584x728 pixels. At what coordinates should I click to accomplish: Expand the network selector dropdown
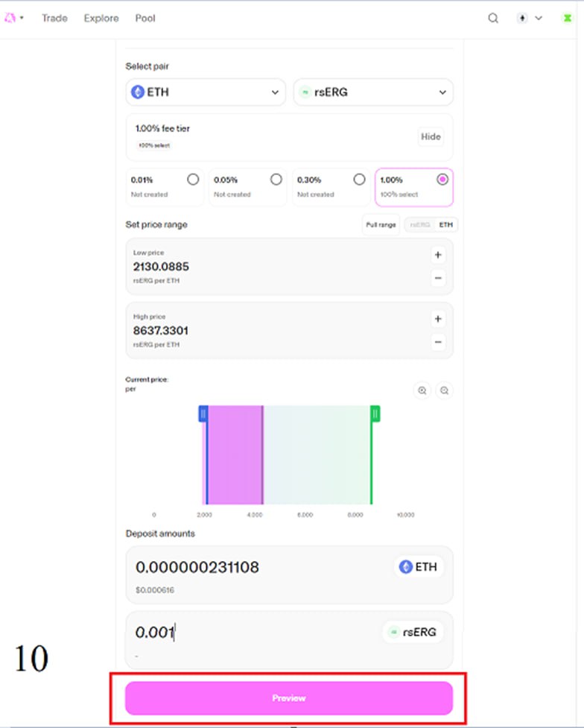point(530,18)
